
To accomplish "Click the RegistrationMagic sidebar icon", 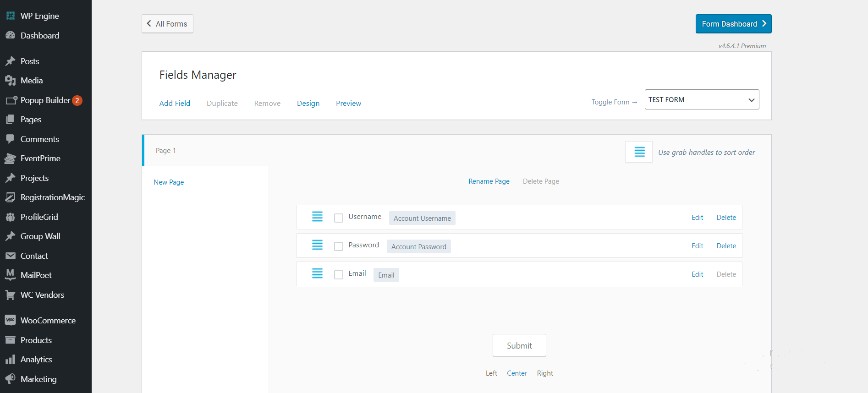I will pos(10,197).
